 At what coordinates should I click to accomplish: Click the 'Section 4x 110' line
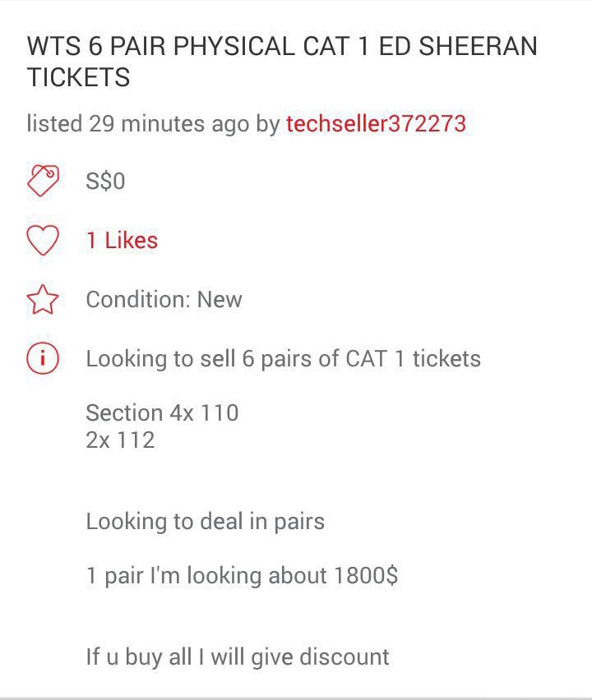[x=162, y=412]
